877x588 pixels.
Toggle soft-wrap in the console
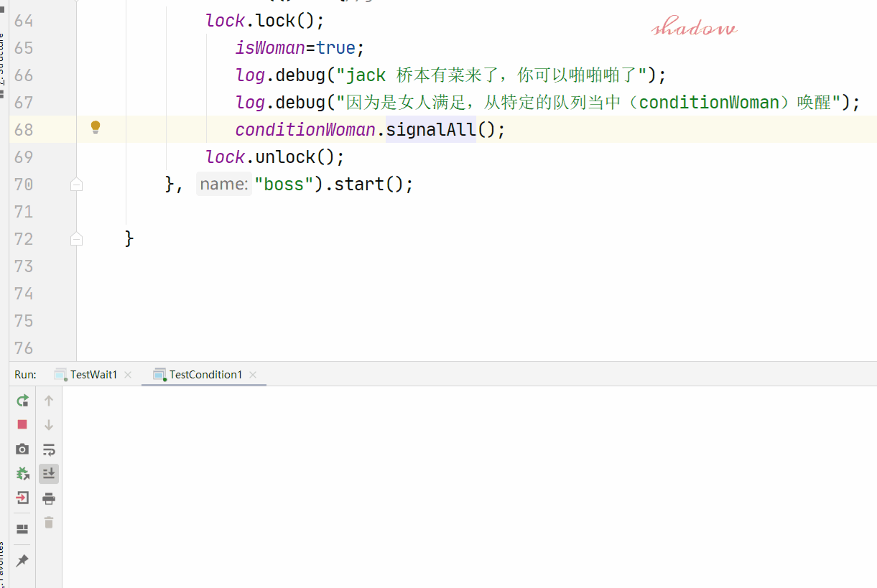pos(49,449)
